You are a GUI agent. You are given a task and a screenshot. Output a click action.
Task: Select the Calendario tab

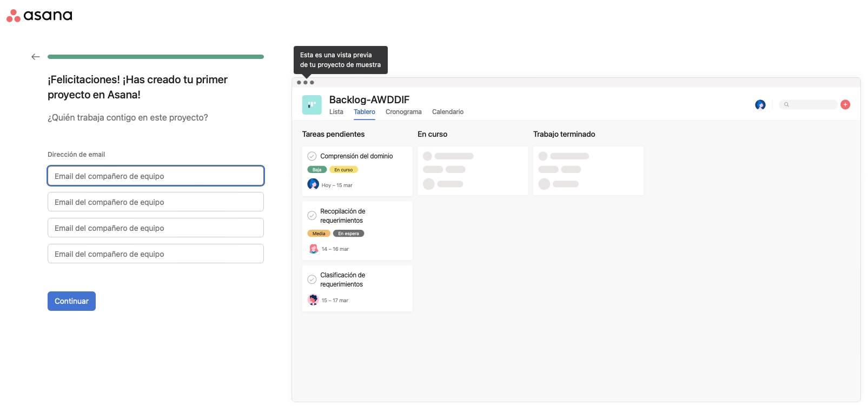point(447,112)
